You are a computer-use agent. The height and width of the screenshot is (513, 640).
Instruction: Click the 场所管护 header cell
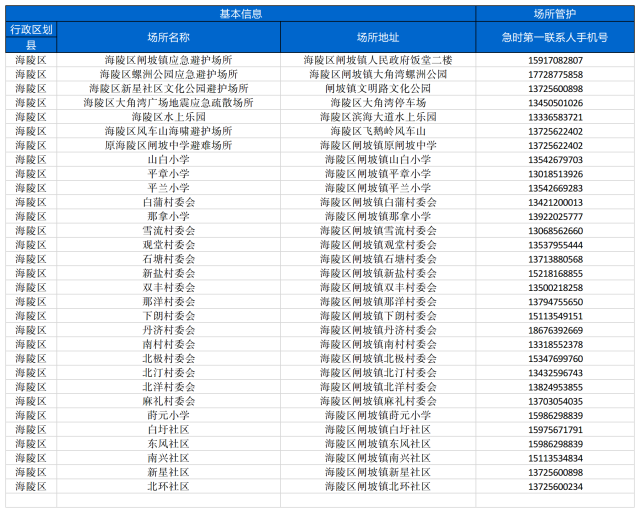pyautogui.click(x=555, y=13)
